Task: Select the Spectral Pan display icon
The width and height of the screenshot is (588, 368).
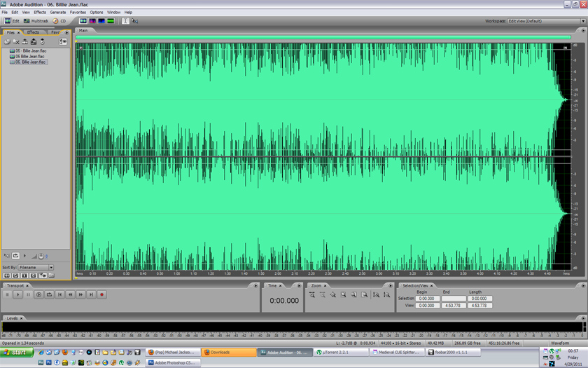Action: [x=101, y=21]
